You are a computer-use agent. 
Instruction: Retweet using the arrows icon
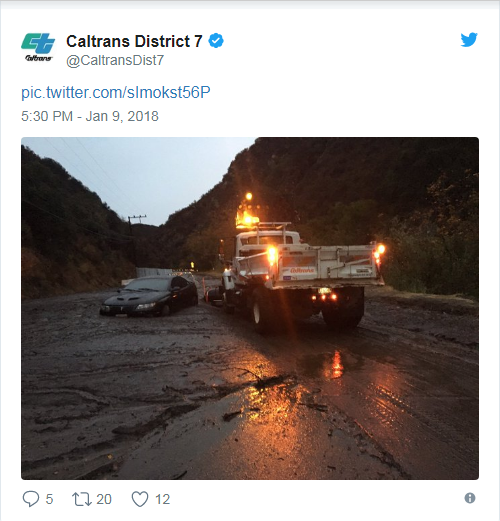pos(82,499)
